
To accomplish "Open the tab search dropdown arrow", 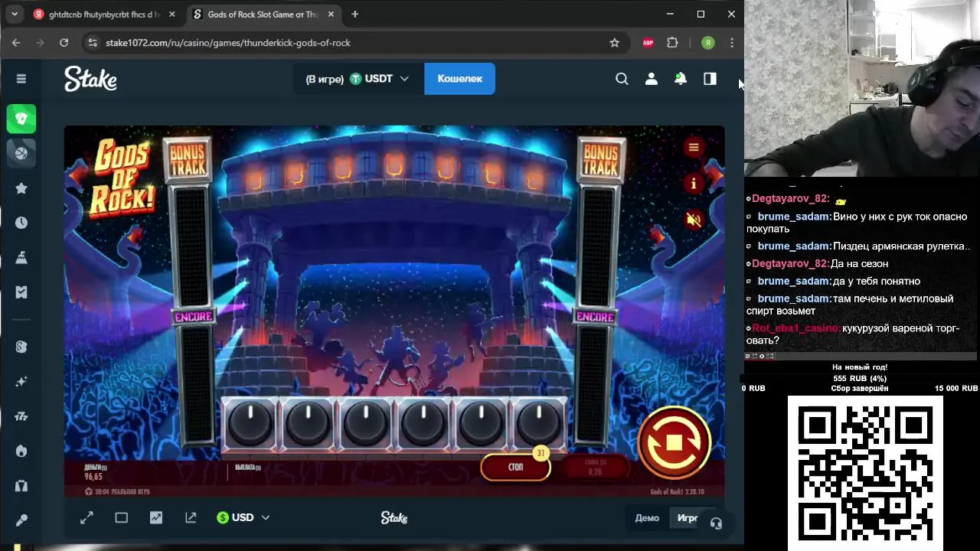I will 15,15.
